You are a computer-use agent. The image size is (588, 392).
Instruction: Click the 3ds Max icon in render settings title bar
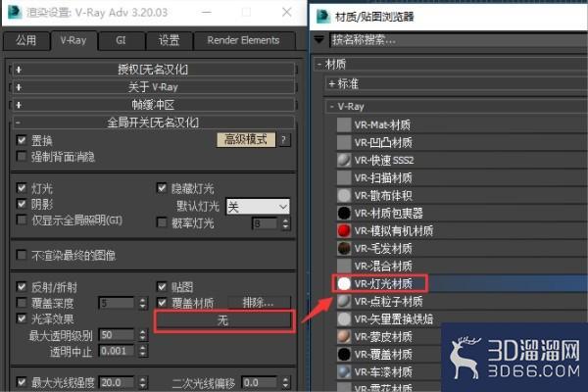click(x=15, y=12)
